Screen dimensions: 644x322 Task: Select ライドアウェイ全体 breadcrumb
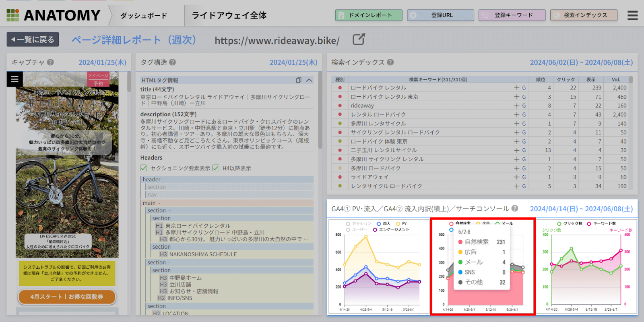229,15
